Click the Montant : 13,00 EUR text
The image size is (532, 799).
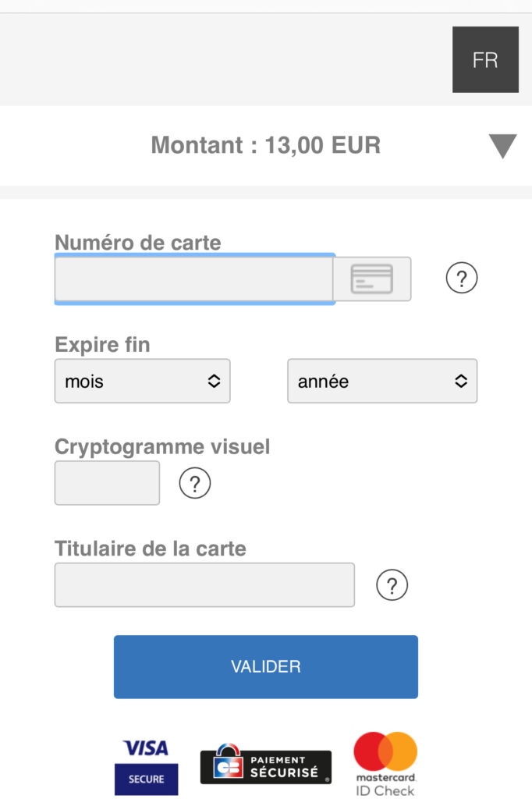point(265,145)
